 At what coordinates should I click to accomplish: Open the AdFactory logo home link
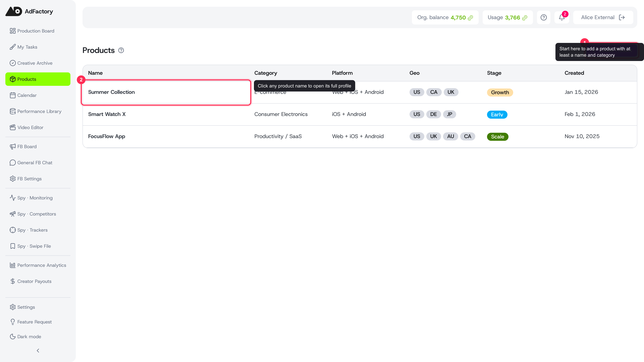tap(29, 12)
